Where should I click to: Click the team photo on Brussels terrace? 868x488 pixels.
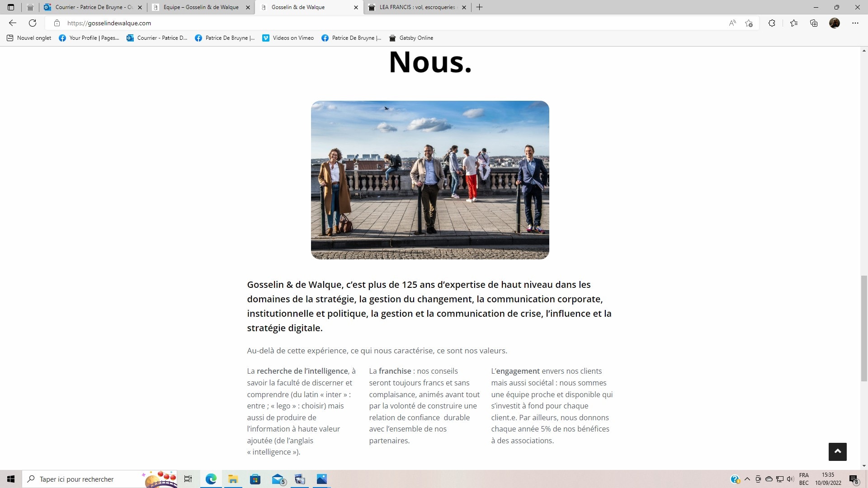click(x=430, y=180)
